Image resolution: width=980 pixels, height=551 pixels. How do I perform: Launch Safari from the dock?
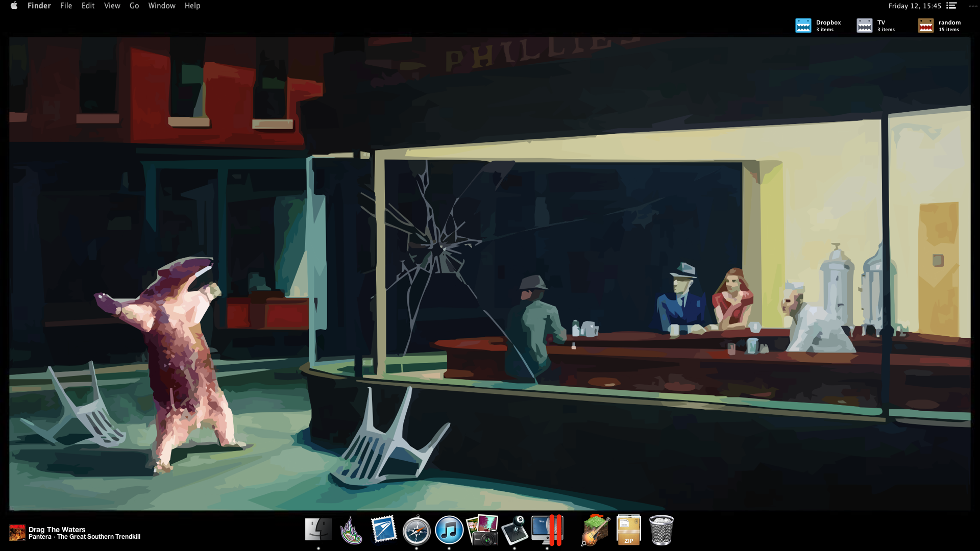coord(416,531)
